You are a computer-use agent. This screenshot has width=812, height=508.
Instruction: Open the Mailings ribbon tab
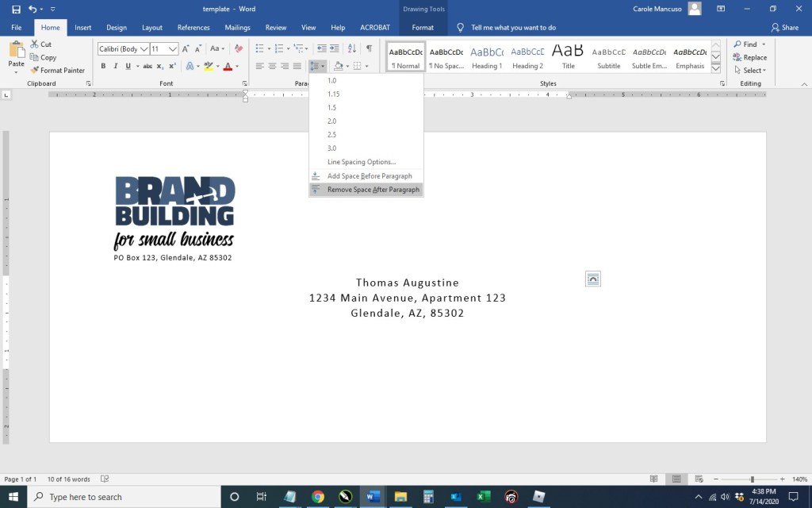pos(237,28)
